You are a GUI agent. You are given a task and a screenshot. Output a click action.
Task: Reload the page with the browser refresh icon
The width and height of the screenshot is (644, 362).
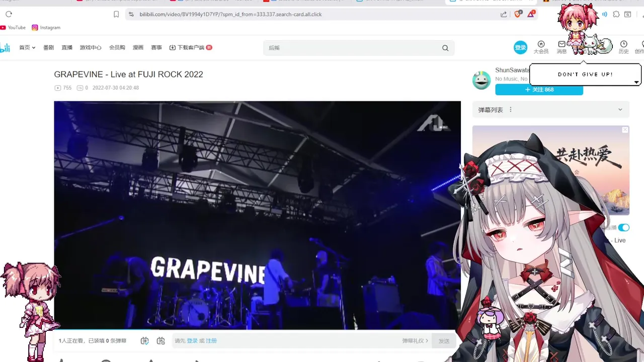9,14
